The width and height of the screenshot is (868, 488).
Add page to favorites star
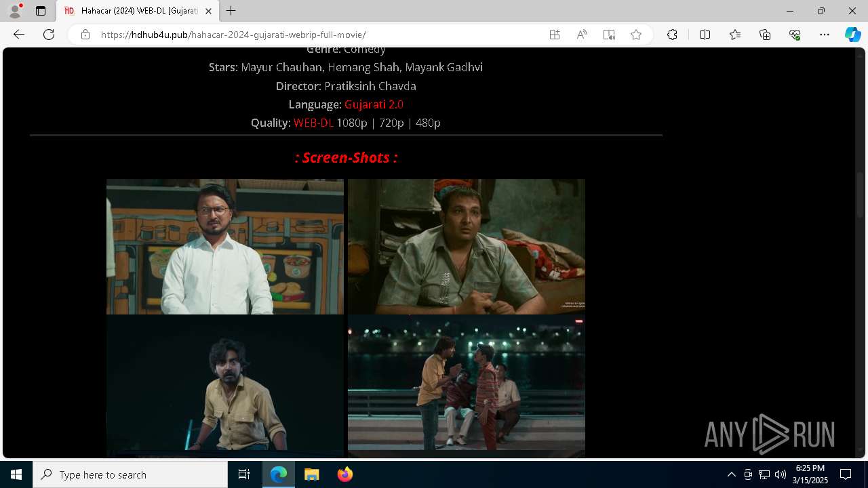(636, 35)
